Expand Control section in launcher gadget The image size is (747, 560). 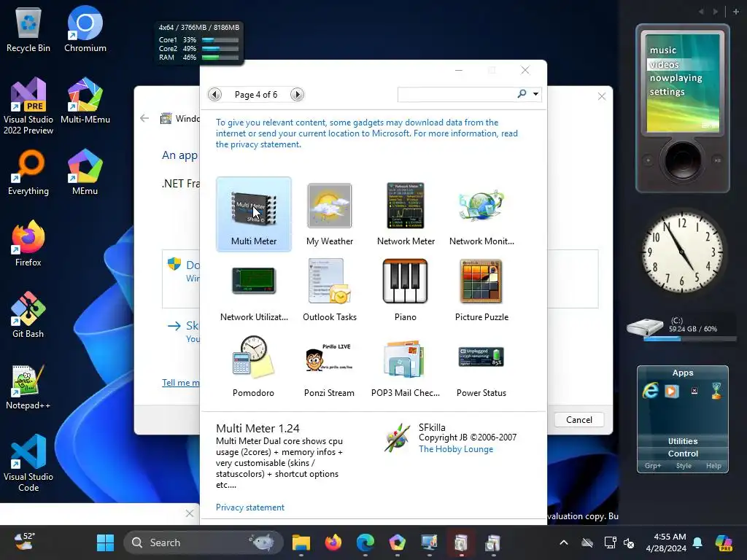[683, 454]
